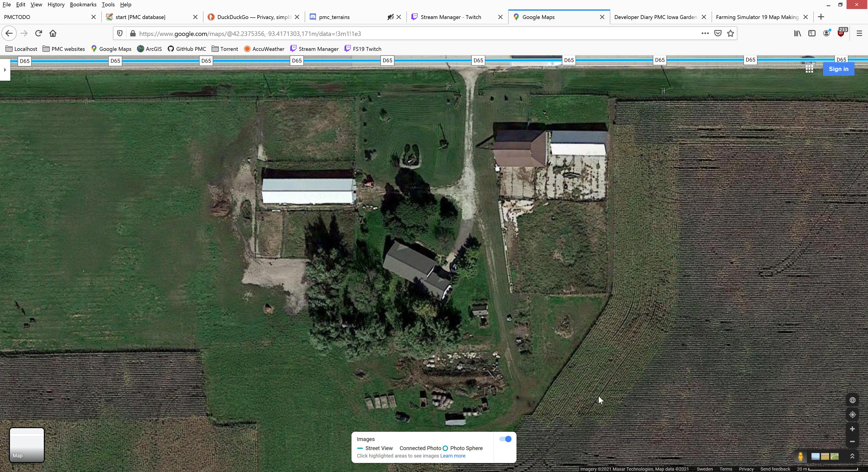The height and width of the screenshot is (472, 868).
Task: Open the Localhost bookmarks folder
Action: point(21,49)
